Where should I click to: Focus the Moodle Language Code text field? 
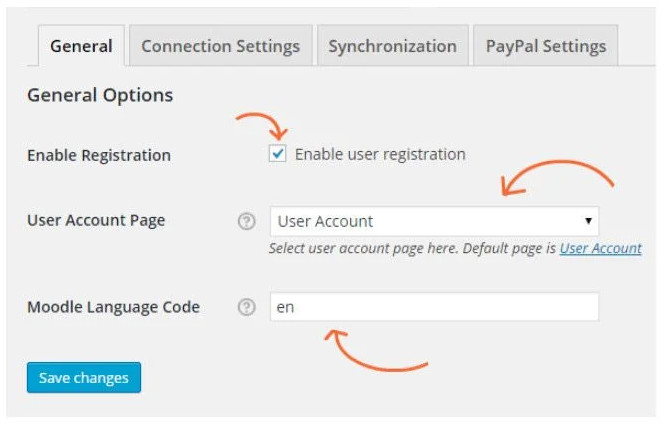(434, 307)
